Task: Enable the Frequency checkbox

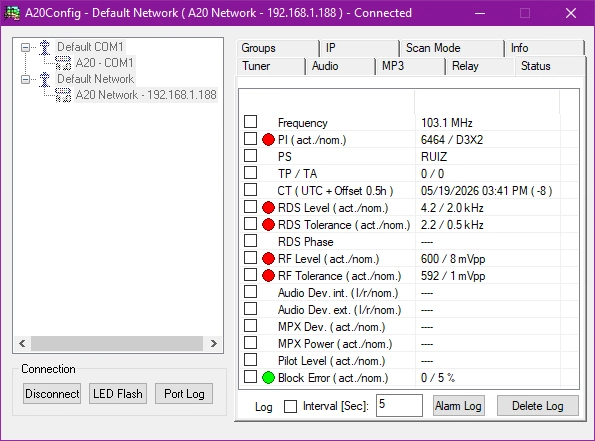Action: [x=250, y=122]
